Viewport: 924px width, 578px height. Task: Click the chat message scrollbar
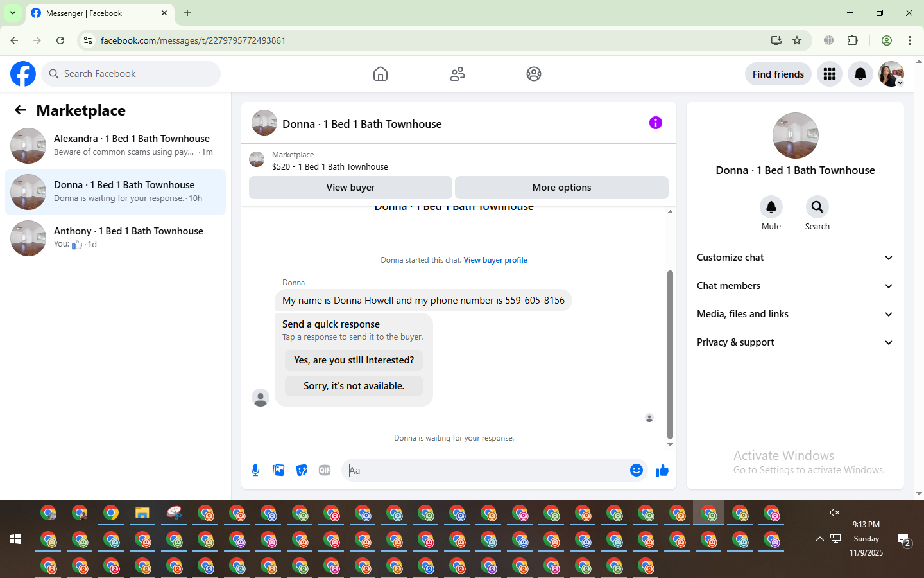coord(670,355)
